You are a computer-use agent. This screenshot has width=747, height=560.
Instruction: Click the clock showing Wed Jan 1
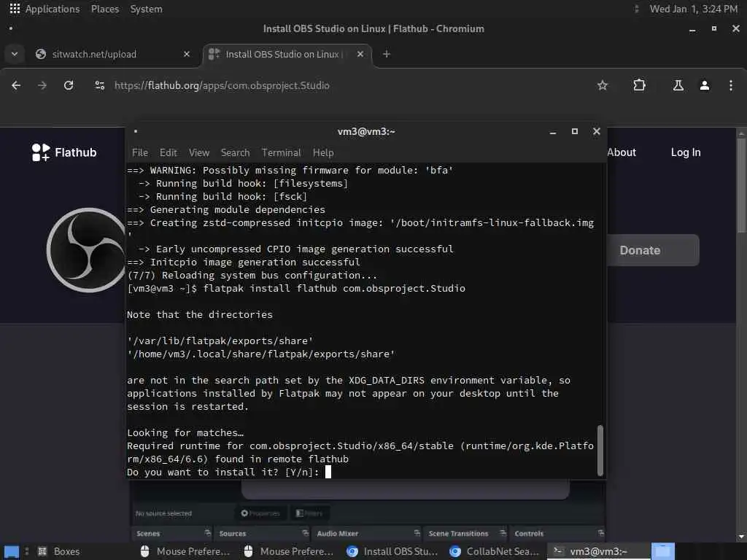693,9
